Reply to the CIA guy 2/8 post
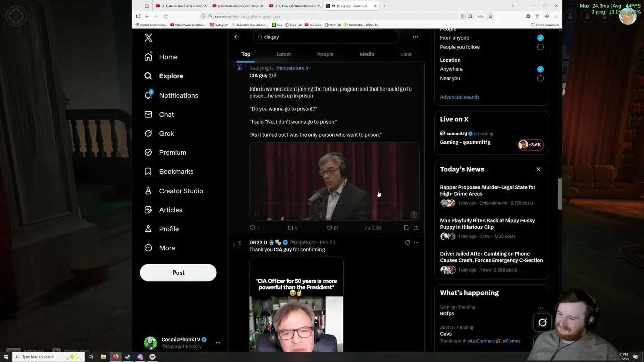Screen dimensions: 644x362 tap(254, 228)
